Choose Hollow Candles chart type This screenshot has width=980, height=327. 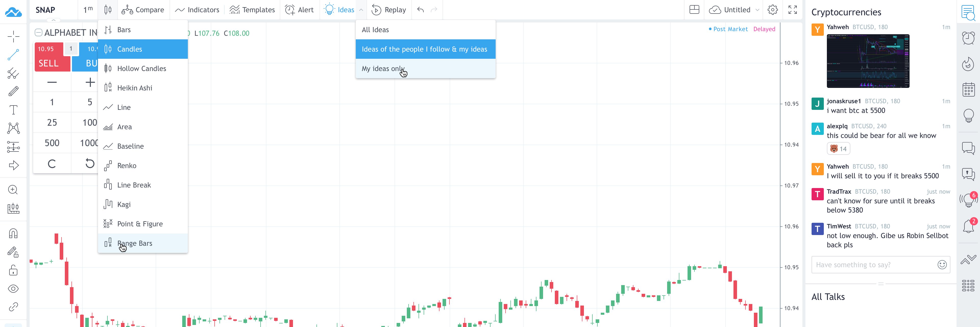point(143,68)
